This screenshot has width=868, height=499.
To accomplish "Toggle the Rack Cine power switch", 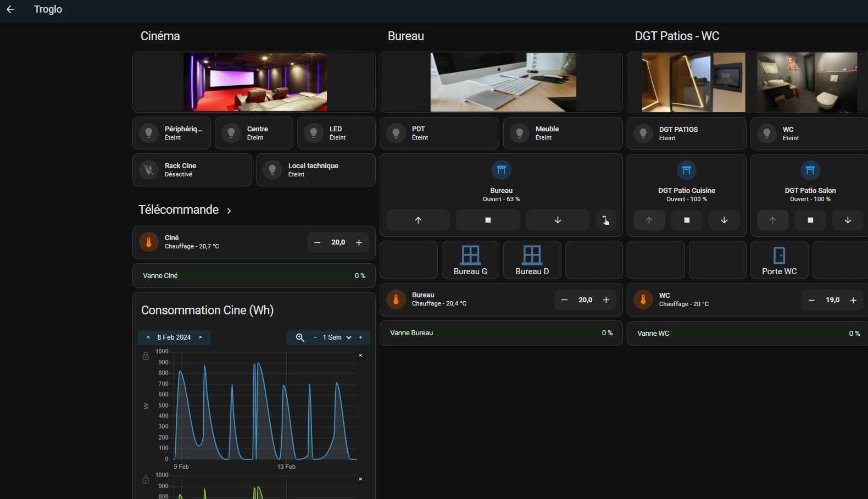I will coord(192,170).
